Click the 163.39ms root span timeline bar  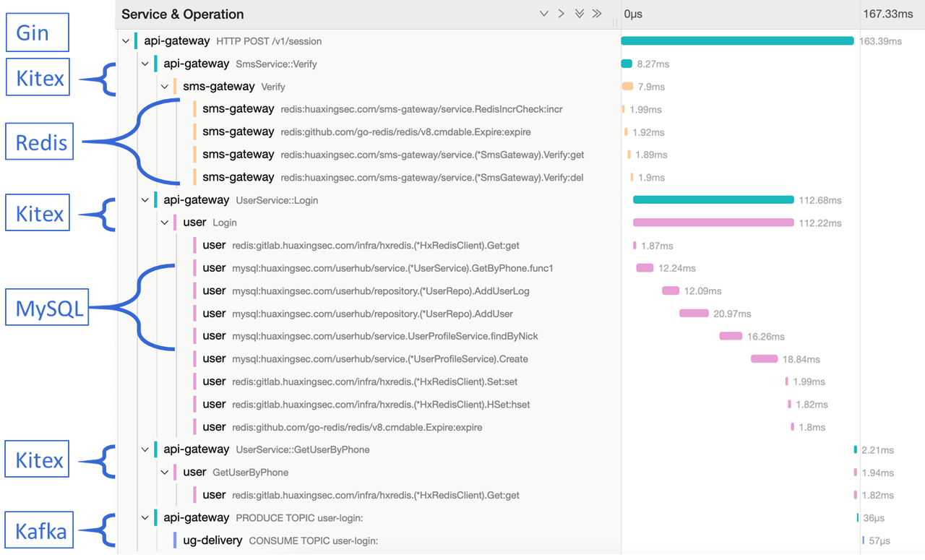737,41
